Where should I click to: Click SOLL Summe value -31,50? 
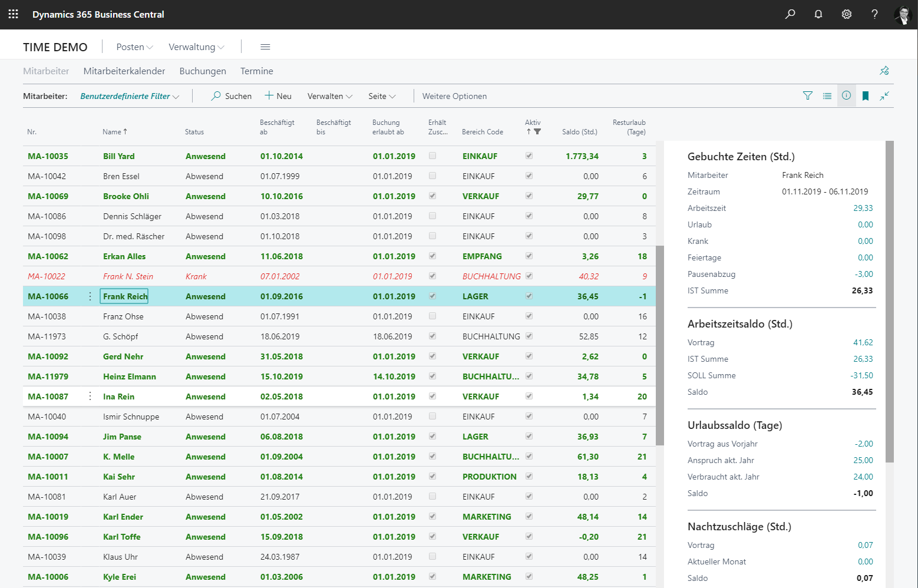point(862,375)
